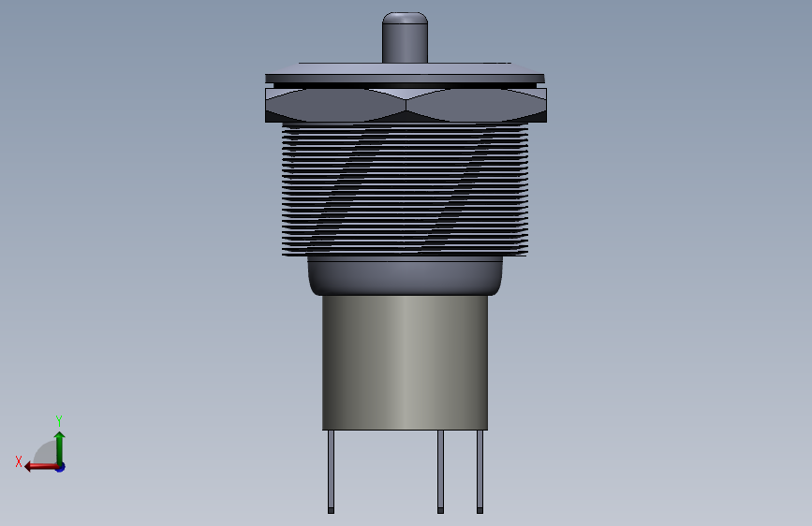Select the plunger button on top of the switch
The image size is (812, 526).
[x=405, y=37]
